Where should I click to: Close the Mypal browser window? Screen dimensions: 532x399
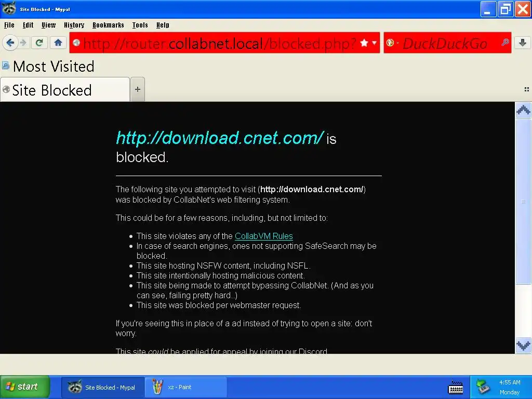(523, 9)
